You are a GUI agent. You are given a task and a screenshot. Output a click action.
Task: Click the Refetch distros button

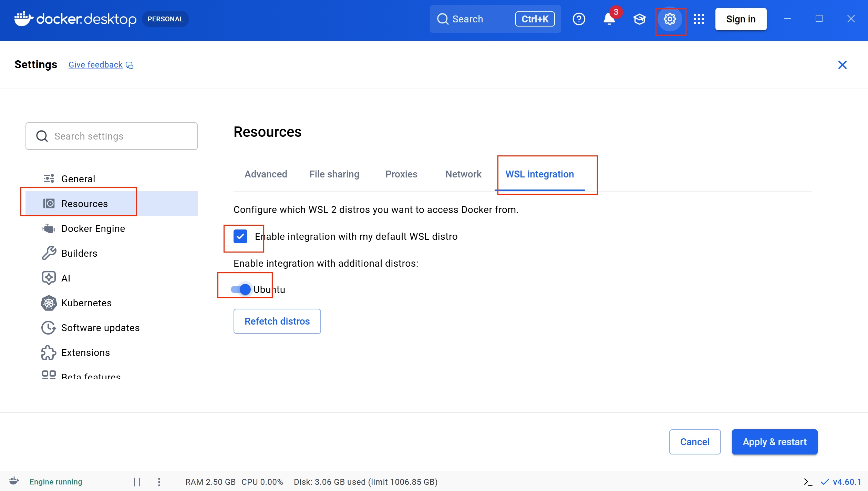pos(277,321)
